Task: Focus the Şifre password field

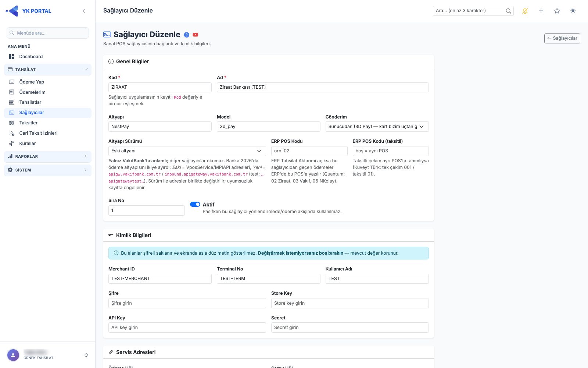Action: 187,303
